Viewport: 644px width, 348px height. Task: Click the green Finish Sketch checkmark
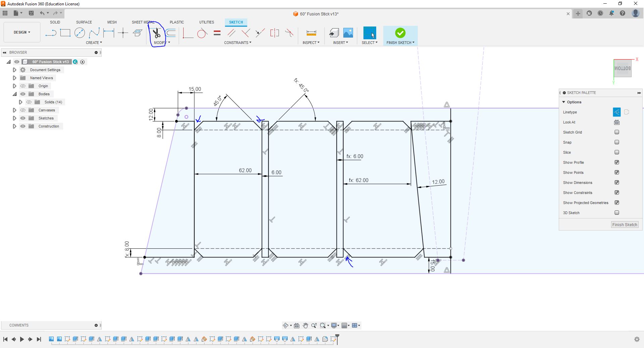[x=400, y=33]
